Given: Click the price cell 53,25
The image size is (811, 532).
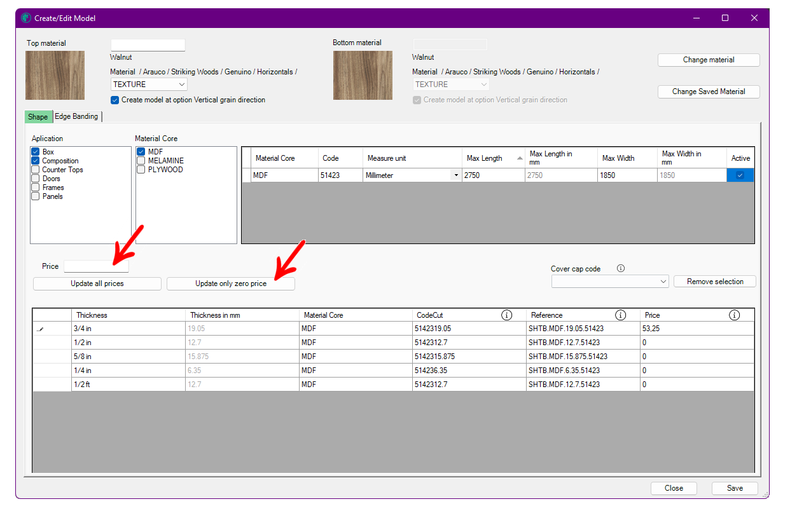Looking at the screenshot, I should pos(698,329).
